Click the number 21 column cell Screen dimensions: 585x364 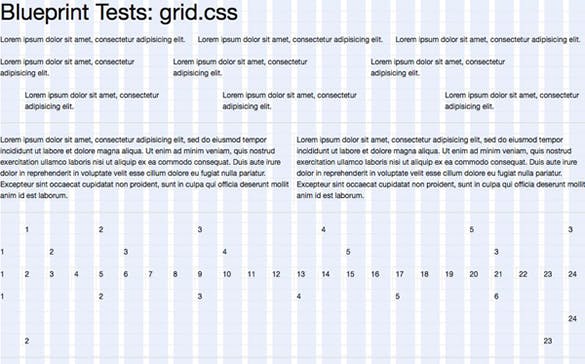(x=498, y=274)
